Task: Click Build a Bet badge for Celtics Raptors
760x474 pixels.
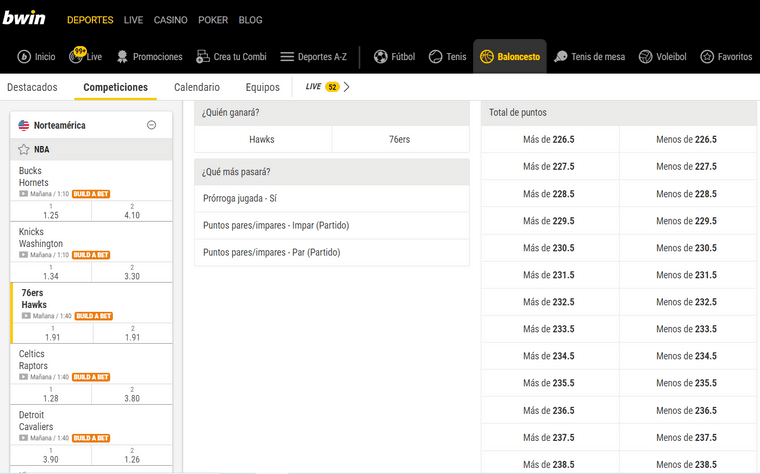Action: [x=91, y=377]
